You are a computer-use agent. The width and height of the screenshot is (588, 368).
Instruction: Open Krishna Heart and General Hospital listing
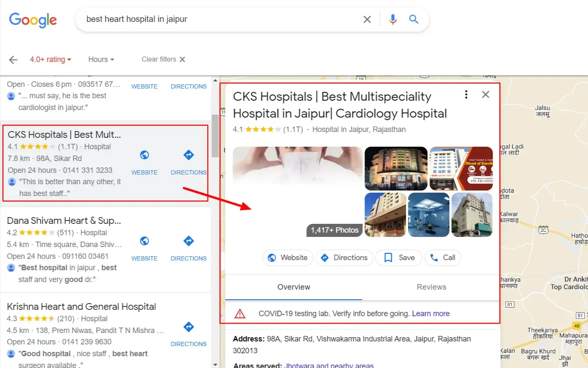[81, 307]
